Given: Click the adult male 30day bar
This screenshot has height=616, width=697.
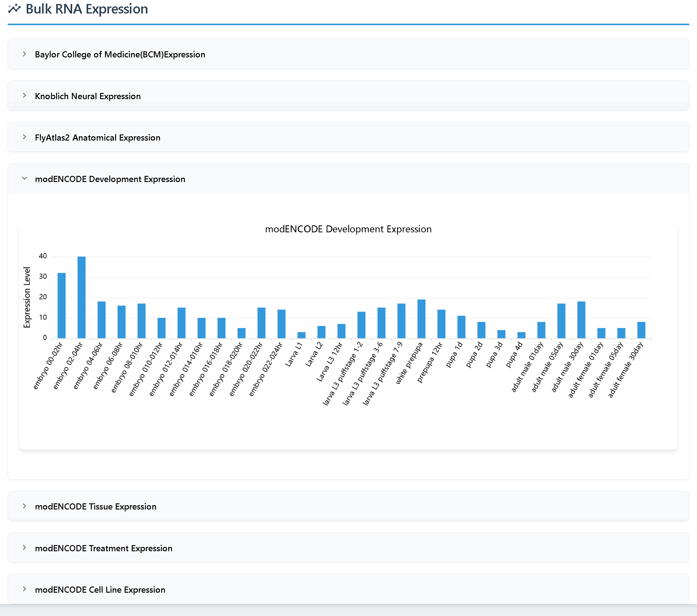Looking at the screenshot, I should (581, 320).
